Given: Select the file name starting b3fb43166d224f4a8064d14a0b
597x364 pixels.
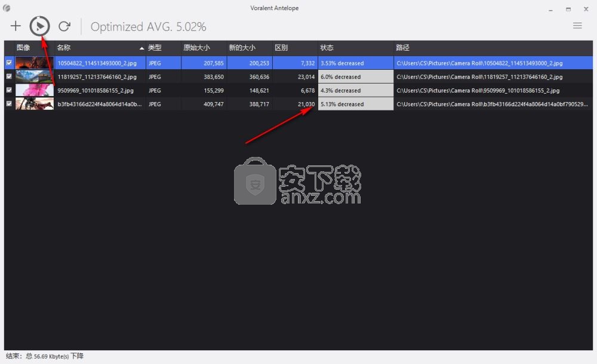Looking at the screenshot, I should pyautogui.click(x=100, y=104).
